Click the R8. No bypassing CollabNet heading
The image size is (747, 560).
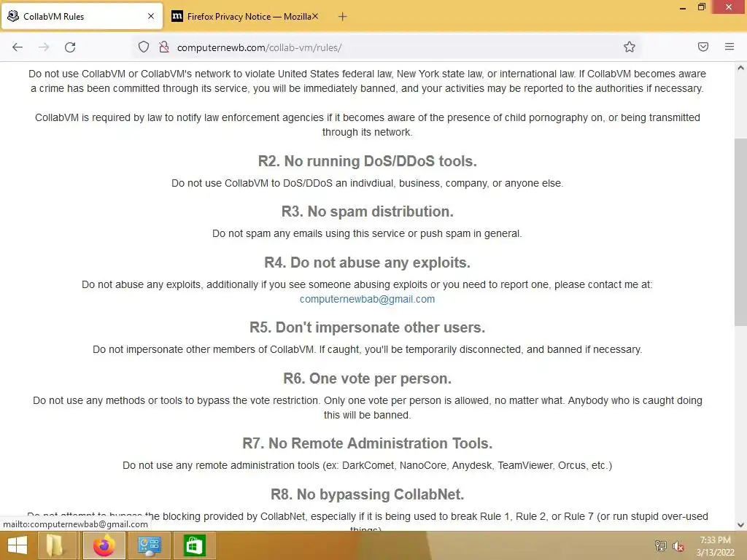tap(368, 494)
